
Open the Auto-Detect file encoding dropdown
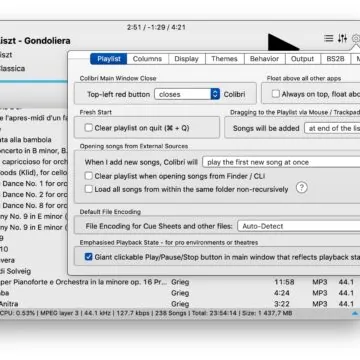point(299,226)
